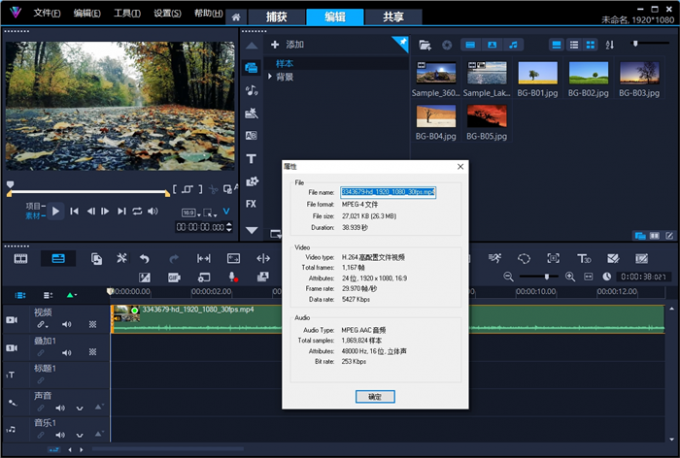680x458 pixels.
Task: Click the 添加 (Add) folder button
Action: pyautogui.click(x=287, y=45)
